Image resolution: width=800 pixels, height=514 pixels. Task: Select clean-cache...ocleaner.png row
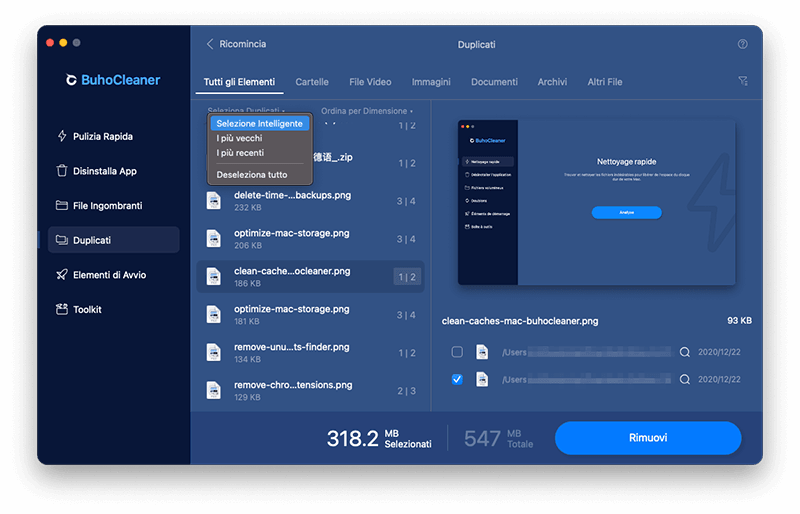click(310, 277)
